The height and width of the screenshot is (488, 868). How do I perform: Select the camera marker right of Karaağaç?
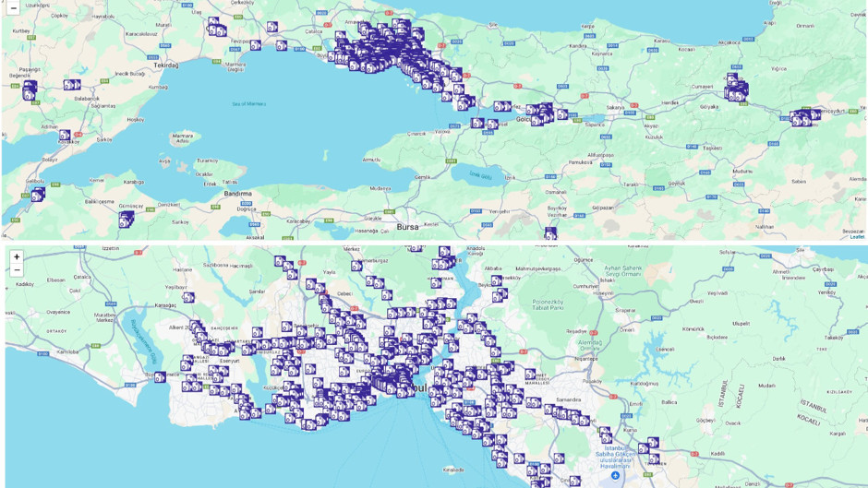pos(188,297)
